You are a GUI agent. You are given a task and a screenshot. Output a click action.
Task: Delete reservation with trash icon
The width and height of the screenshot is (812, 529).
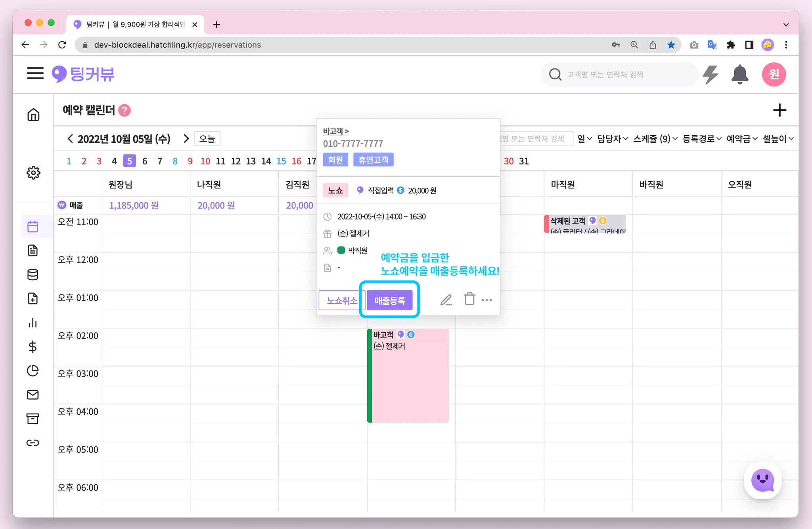tap(469, 299)
